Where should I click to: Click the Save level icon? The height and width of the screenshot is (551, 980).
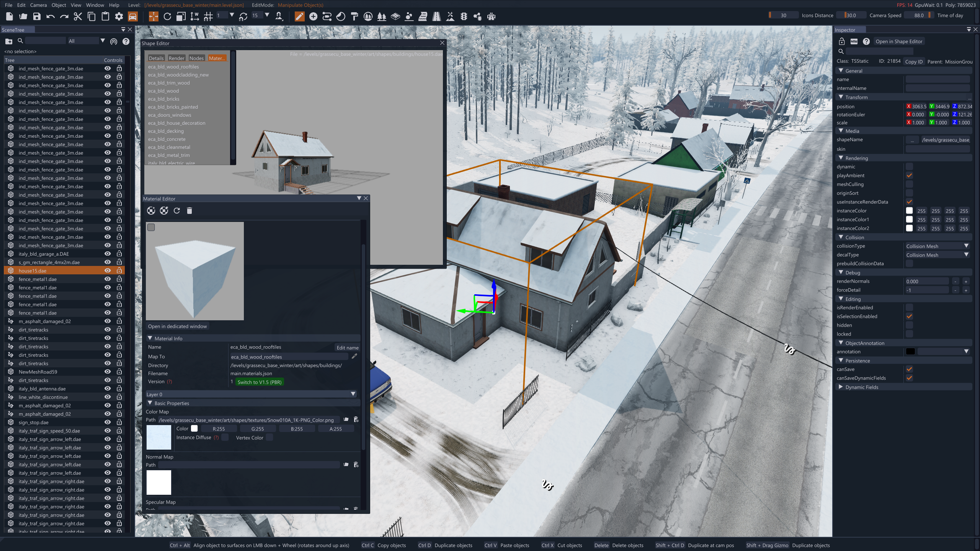pos(37,16)
